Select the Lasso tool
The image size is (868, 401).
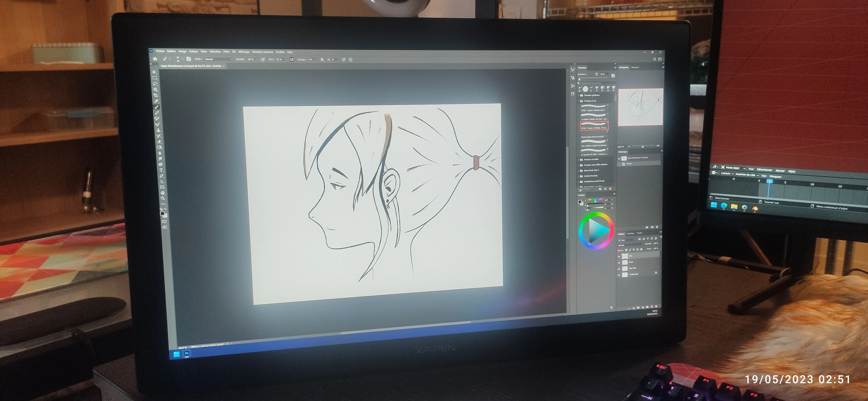[155, 84]
